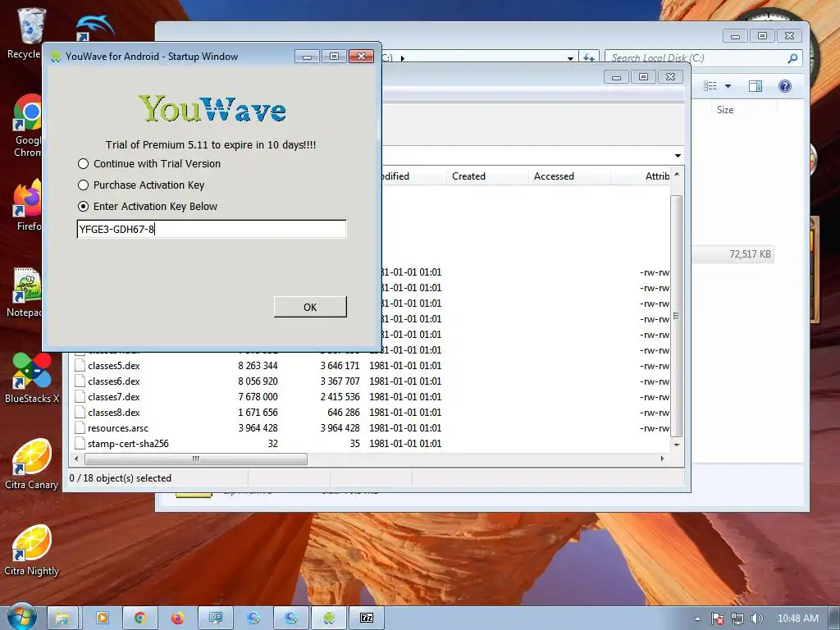The width and height of the screenshot is (840, 630).
Task: Open Windows Explorer from taskbar
Action: (62, 619)
